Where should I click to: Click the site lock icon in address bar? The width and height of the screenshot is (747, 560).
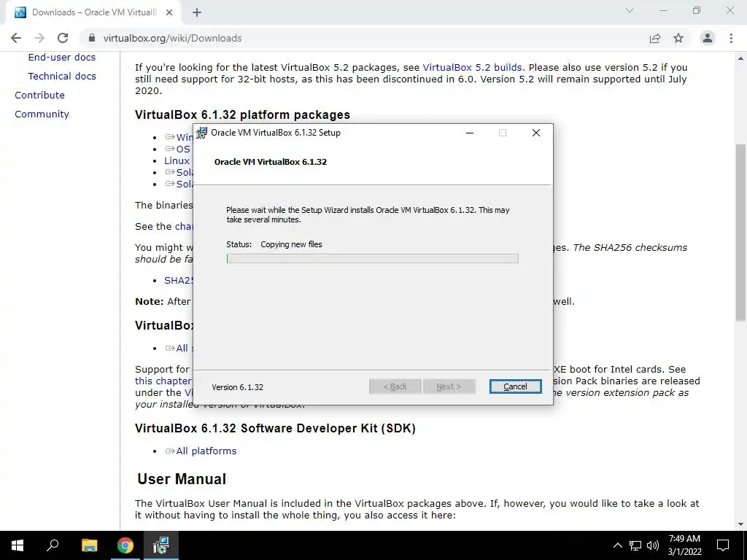point(93,38)
